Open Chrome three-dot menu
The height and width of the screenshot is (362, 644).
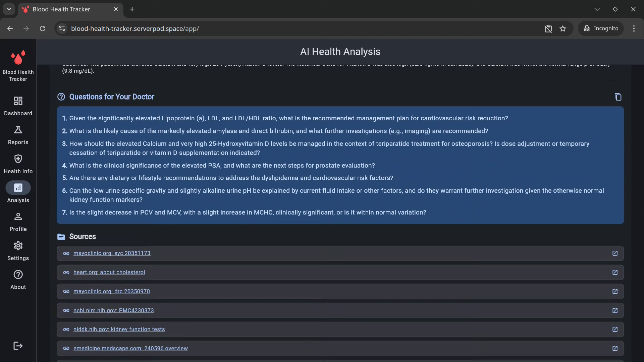634,28
